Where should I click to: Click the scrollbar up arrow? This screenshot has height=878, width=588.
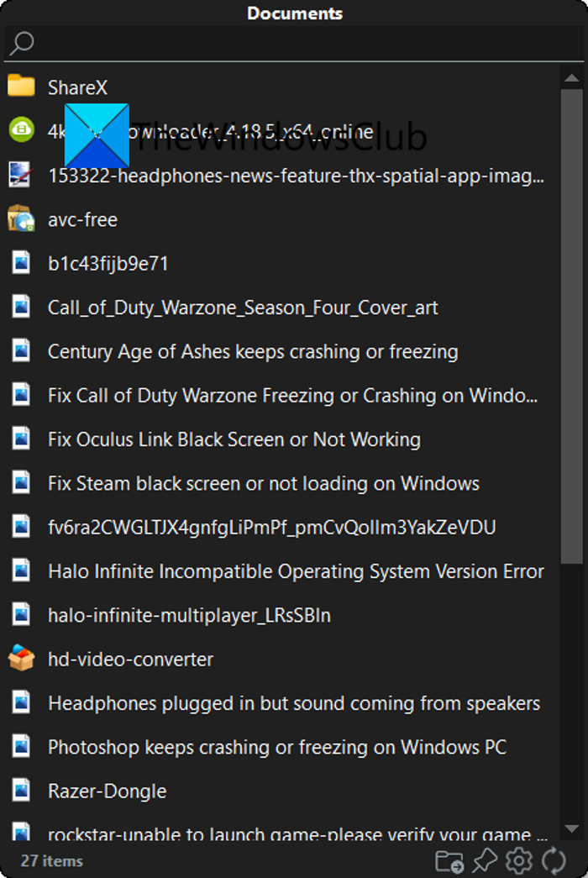572,78
